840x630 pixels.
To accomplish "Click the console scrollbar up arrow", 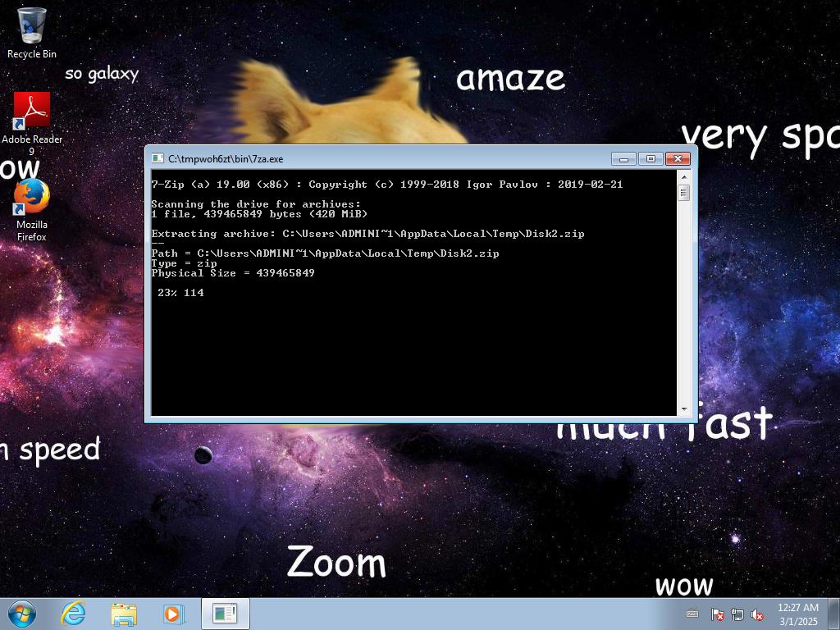I will pyautogui.click(x=683, y=176).
